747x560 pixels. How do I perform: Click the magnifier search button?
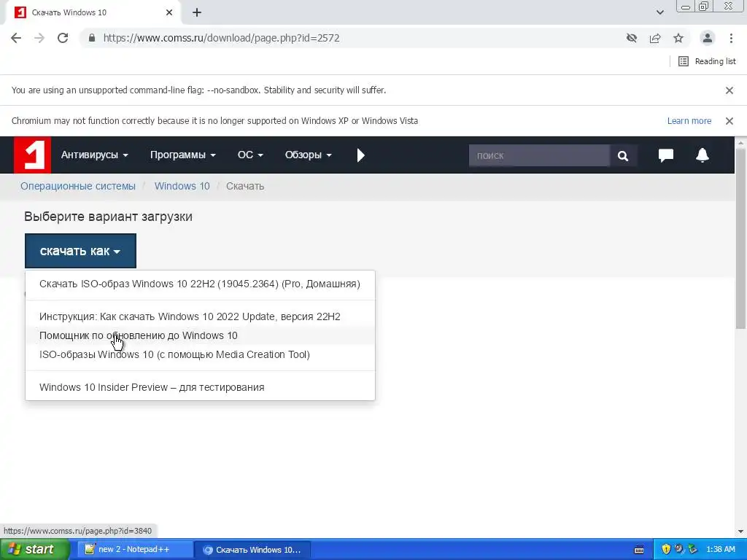pyautogui.click(x=623, y=155)
